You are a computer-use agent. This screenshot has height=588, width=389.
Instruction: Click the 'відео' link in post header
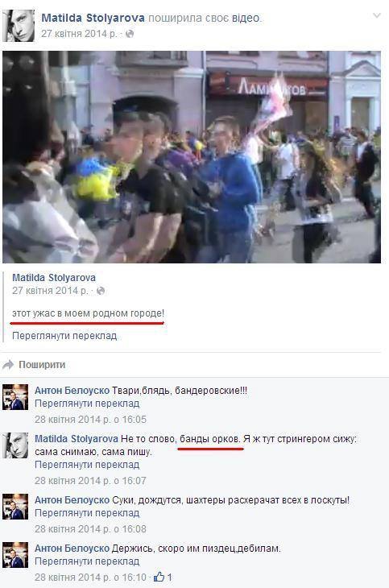tap(246, 18)
